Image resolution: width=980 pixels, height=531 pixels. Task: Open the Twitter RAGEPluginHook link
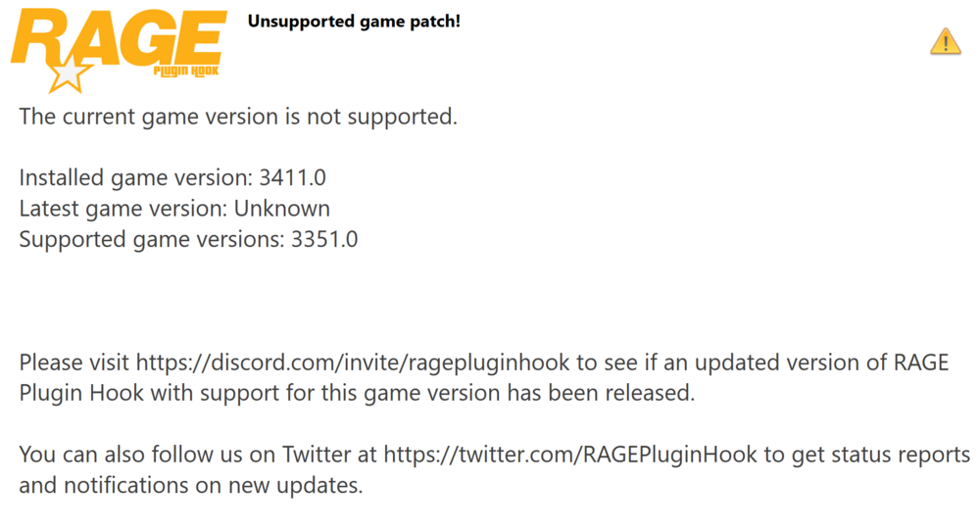pos(575,455)
